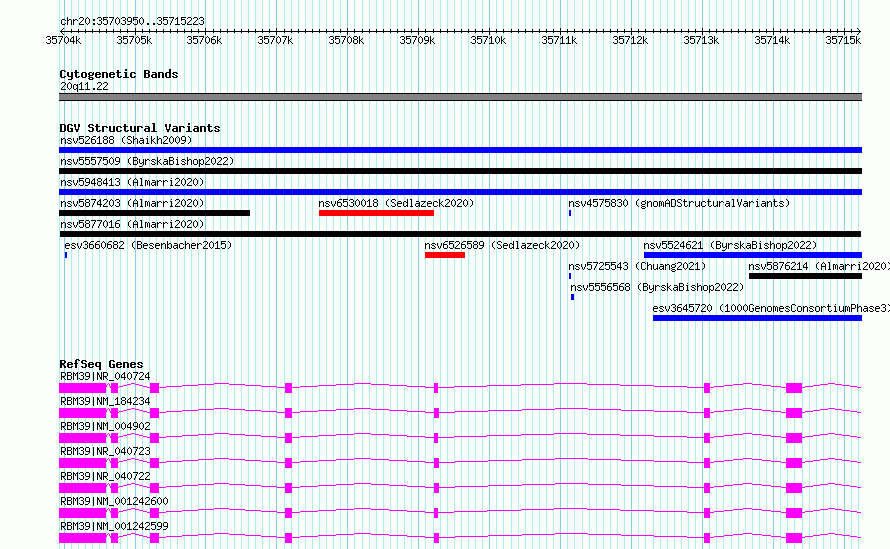
Task: Click nsv5877016 (Almarri2020) label
Action: pos(132,224)
